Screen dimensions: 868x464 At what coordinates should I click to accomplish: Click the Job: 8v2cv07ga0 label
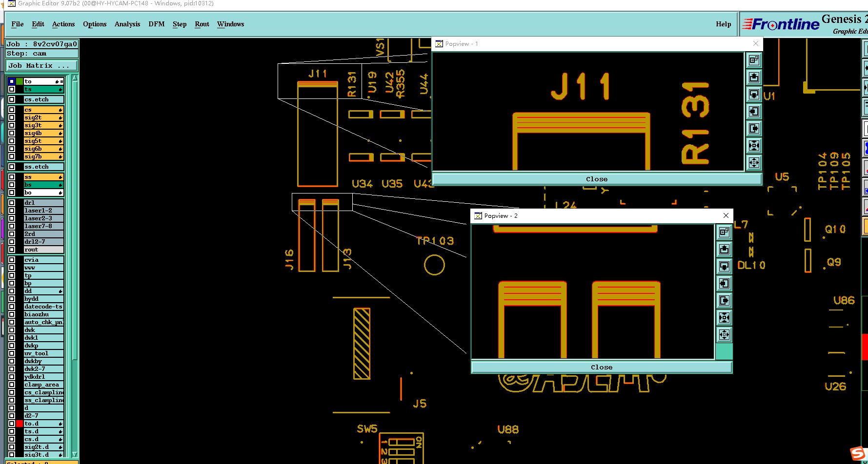[42, 44]
